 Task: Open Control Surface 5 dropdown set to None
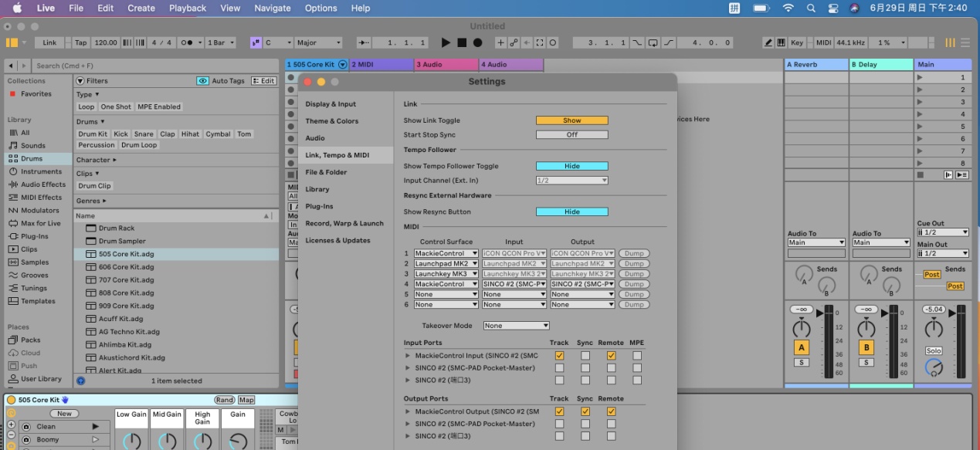446,294
